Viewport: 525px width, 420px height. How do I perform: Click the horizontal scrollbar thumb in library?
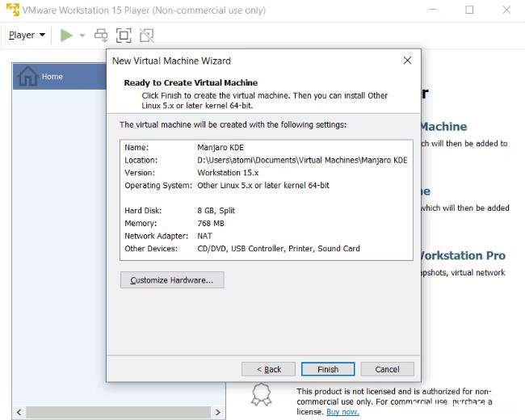[x=118, y=412]
